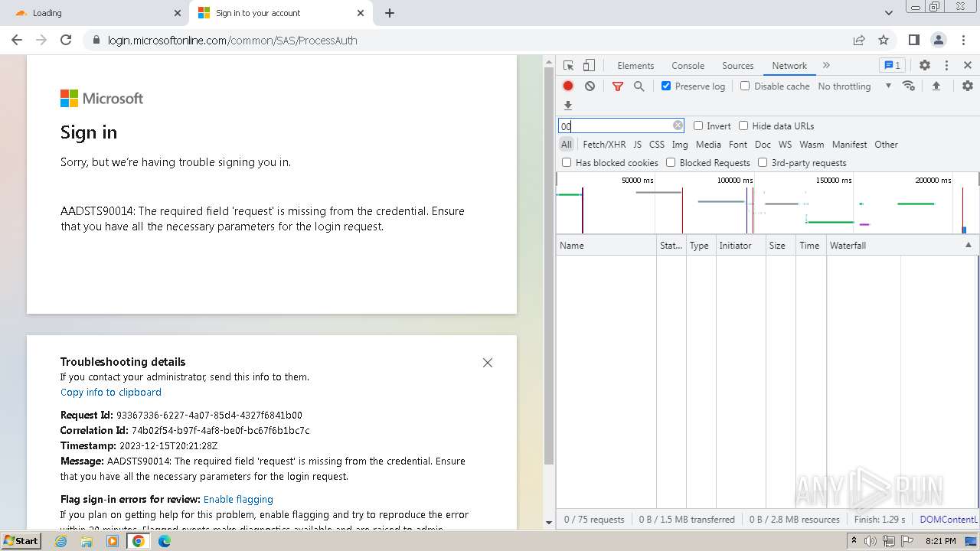980x551 pixels.
Task: Expand more DevTools tabs chevron
Action: (x=826, y=66)
